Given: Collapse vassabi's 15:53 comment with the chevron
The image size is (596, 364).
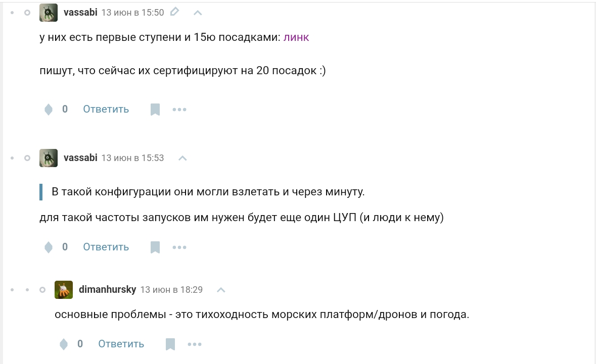Looking at the screenshot, I should (182, 159).
